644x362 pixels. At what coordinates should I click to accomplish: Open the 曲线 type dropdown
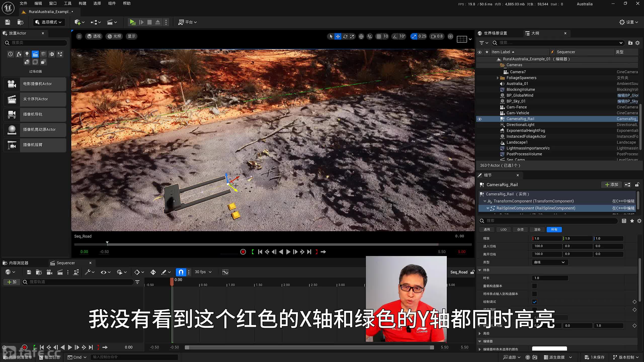click(550, 262)
